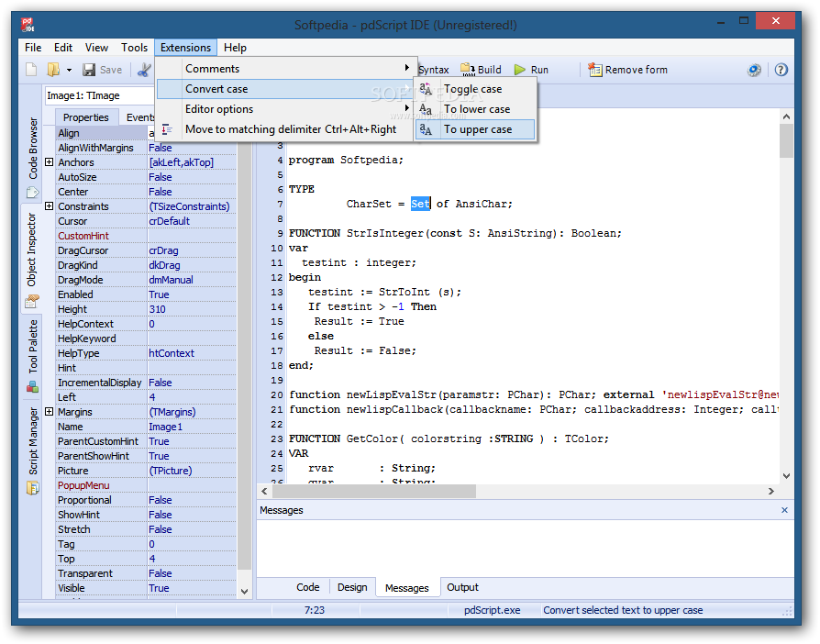Open the Object Inspector side tab
Screen dimensions: 820x644
click(32, 250)
